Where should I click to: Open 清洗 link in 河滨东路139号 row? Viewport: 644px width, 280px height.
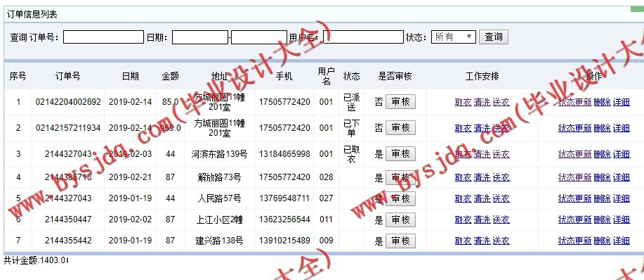click(x=482, y=154)
